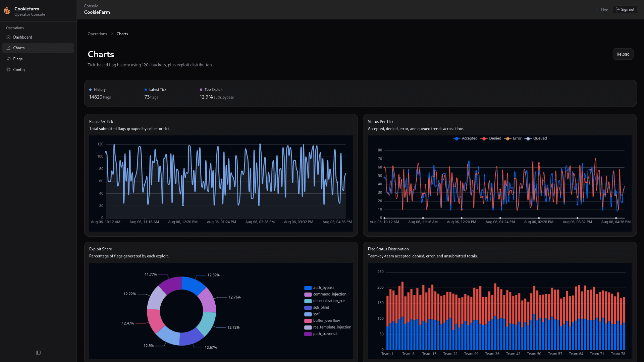Select Charts in the breadcrumb trail
This screenshot has height=362, width=644.
pos(122,34)
